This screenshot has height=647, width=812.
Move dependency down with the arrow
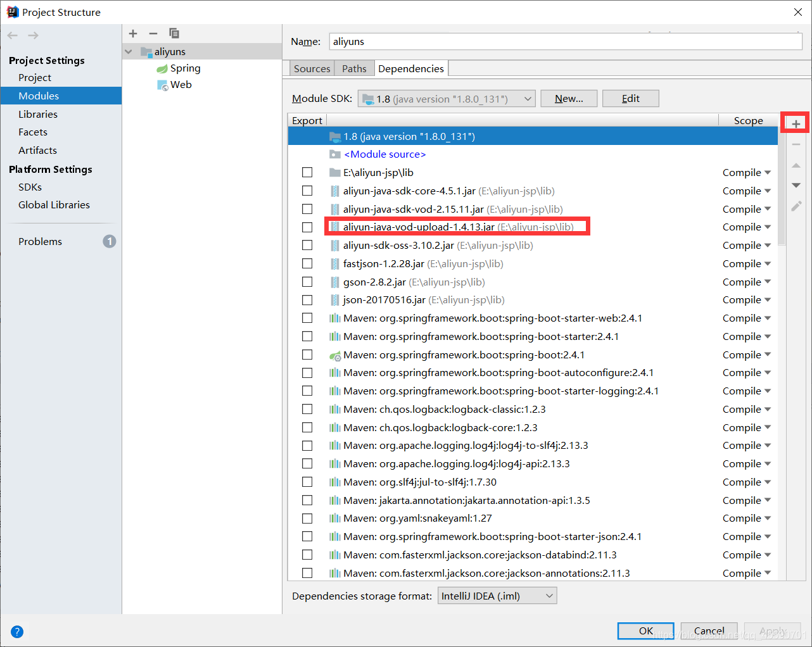click(x=796, y=185)
